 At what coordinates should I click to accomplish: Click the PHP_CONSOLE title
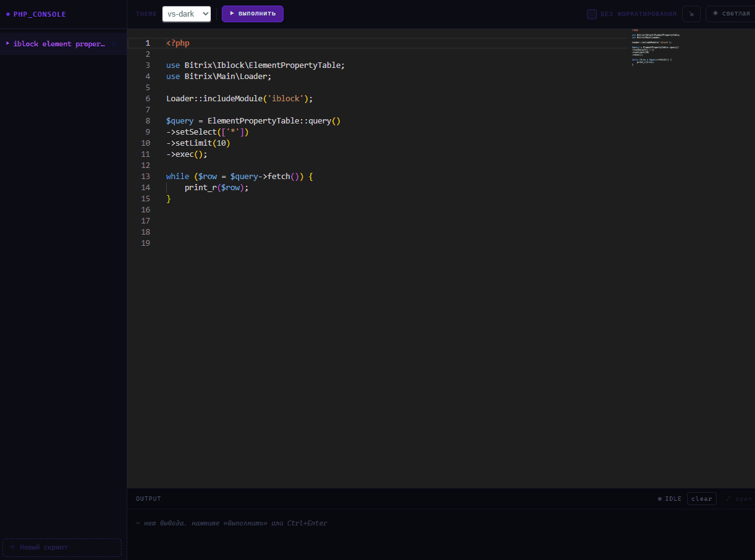pos(40,14)
